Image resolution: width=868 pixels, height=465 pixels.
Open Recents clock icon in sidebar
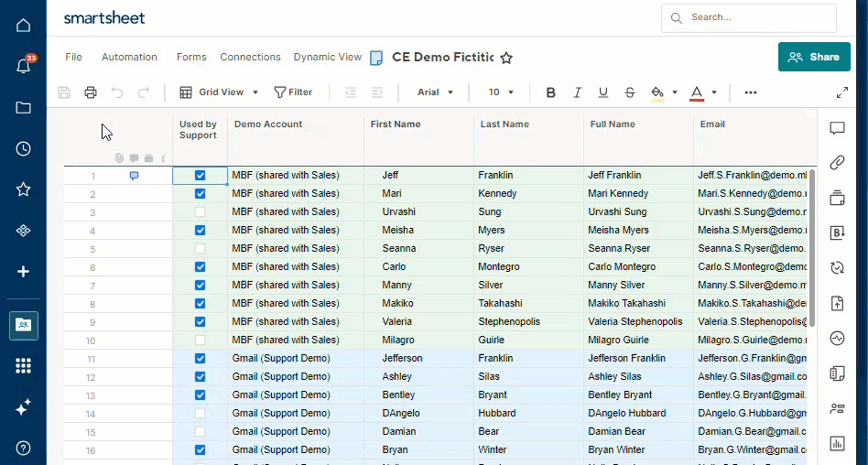point(23,148)
